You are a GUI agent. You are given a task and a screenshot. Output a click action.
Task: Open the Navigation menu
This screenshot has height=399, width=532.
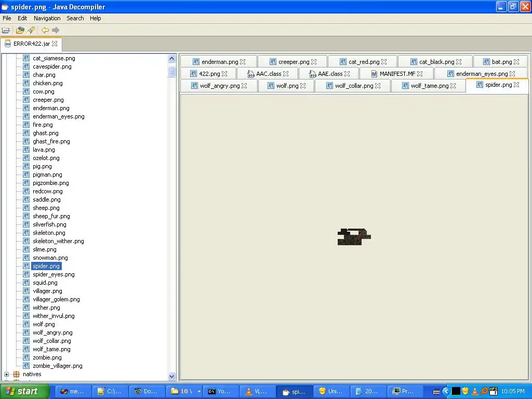(x=47, y=18)
